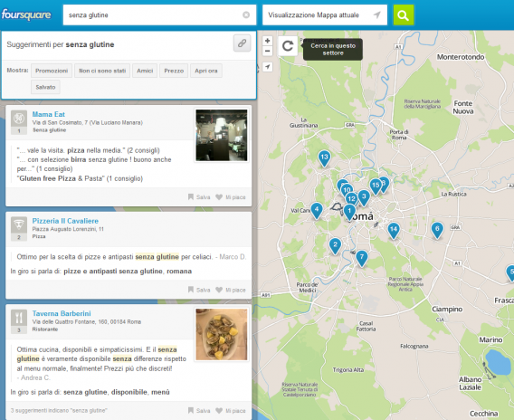Viewport: 514px width, 420px height.
Task: Toggle the Apri ora filter
Action: coord(205,71)
